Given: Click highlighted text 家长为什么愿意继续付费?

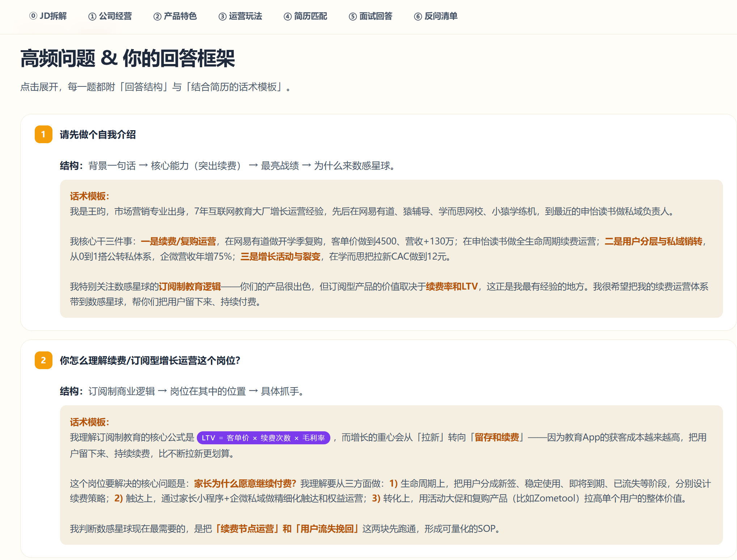Looking at the screenshot, I should 245,483.
